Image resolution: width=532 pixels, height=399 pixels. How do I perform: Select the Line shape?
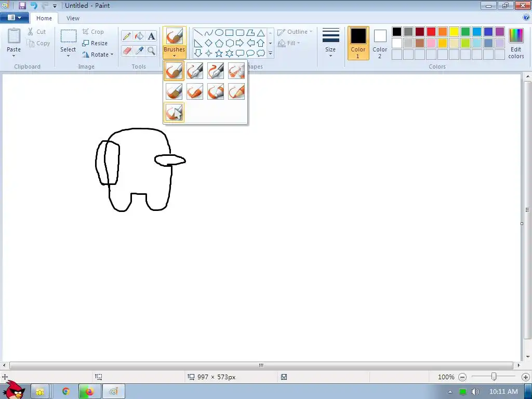click(198, 33)
